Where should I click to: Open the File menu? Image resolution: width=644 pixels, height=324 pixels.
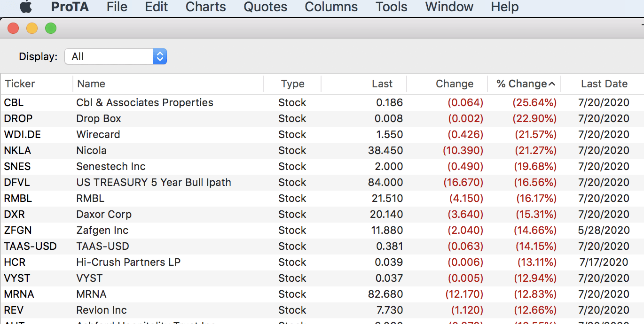click(117, 7)
